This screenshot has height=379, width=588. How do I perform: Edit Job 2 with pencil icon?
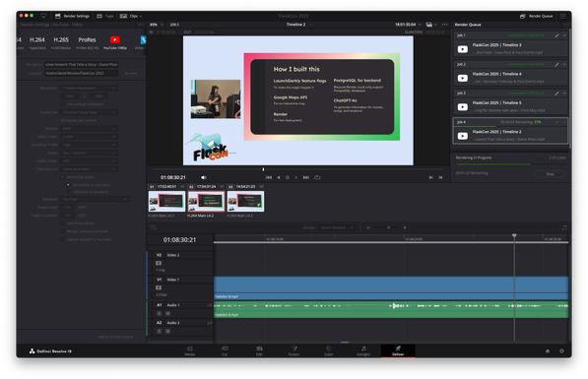[x=556, y=64]
